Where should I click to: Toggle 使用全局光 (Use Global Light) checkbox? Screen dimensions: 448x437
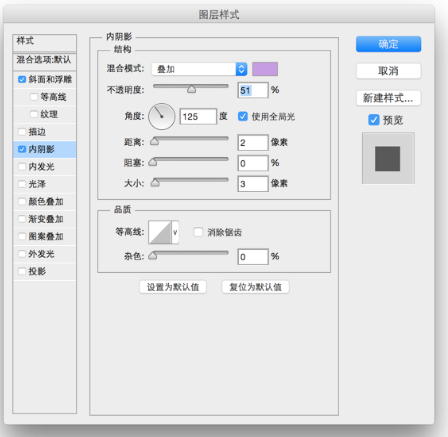pyautogui.click(x=243, y=116)
